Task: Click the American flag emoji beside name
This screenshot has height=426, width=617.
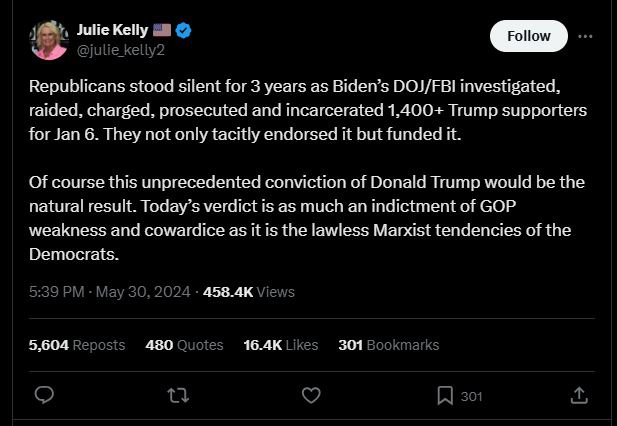Action: click(162, 31)
